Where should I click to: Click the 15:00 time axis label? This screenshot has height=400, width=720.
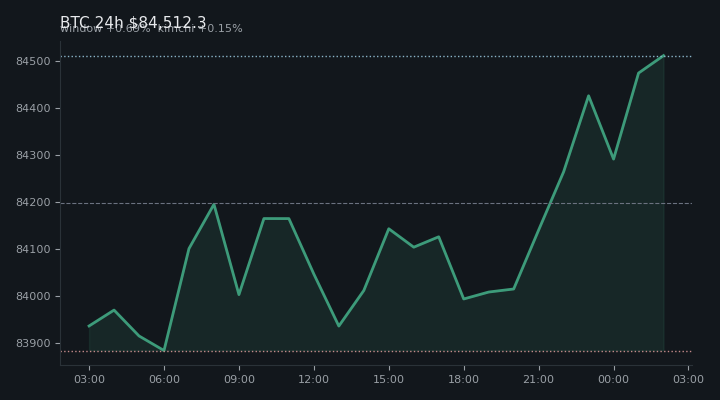388,379
